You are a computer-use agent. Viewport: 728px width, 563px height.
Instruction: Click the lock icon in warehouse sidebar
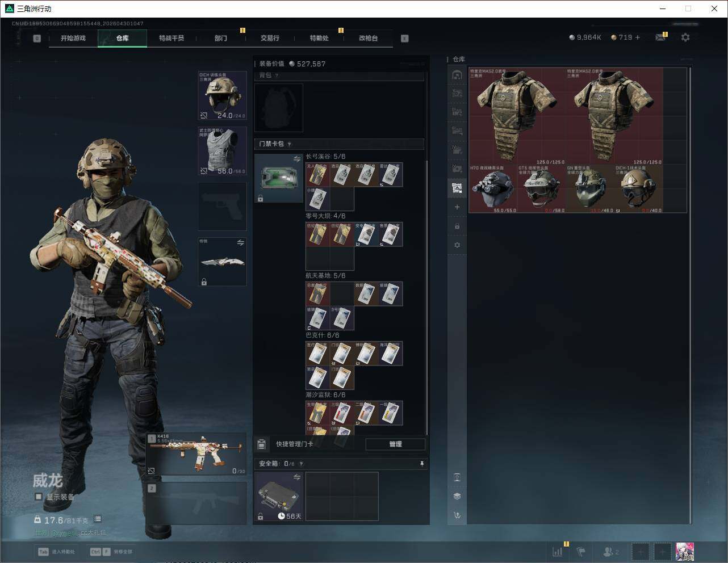click(457, 226)
